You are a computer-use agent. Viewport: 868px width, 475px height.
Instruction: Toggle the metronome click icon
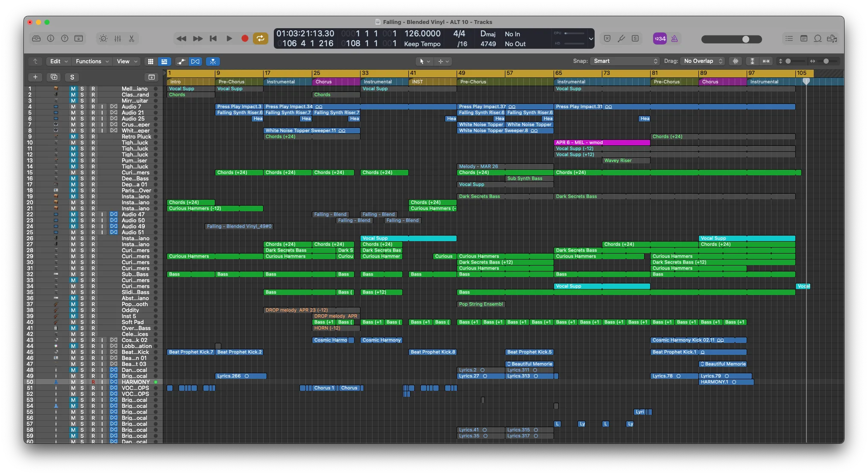click(x=674, y=38)
